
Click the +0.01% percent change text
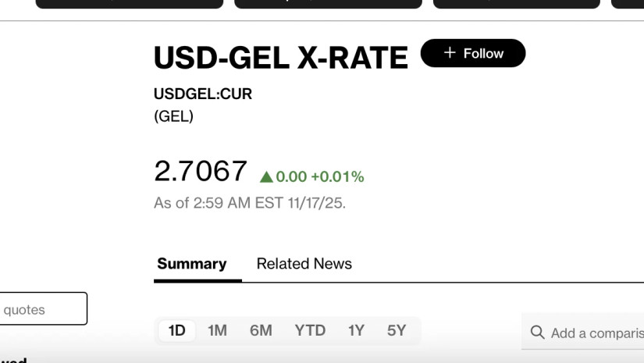coord(337,177)
